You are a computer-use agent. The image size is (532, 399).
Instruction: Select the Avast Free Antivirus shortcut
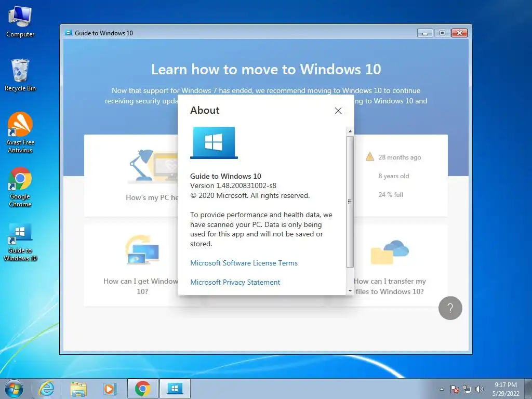coord(20,132)
